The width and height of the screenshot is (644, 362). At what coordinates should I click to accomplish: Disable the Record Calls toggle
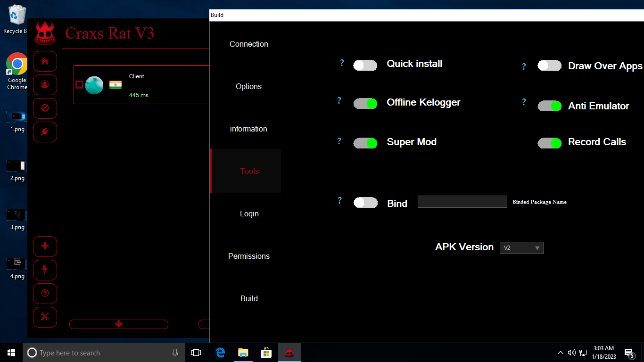(550, 143)
